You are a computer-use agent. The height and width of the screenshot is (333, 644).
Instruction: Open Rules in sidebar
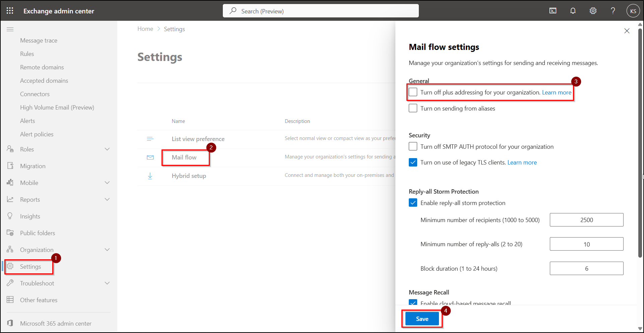coord(27,54)
